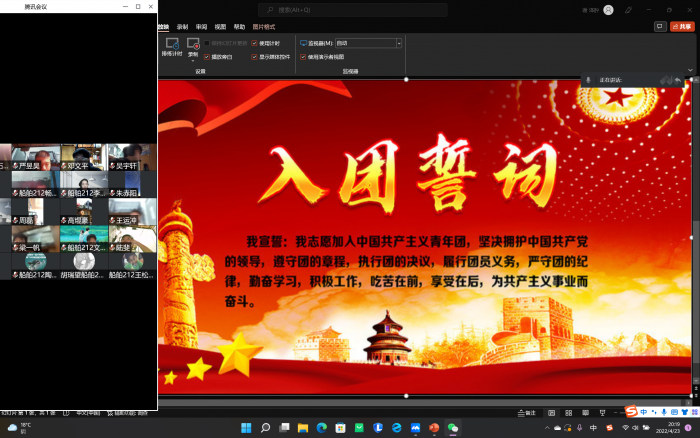This screenshot has width=700, height=438.
Task: Switch to Reading view
Action: (x=585, y=413)
